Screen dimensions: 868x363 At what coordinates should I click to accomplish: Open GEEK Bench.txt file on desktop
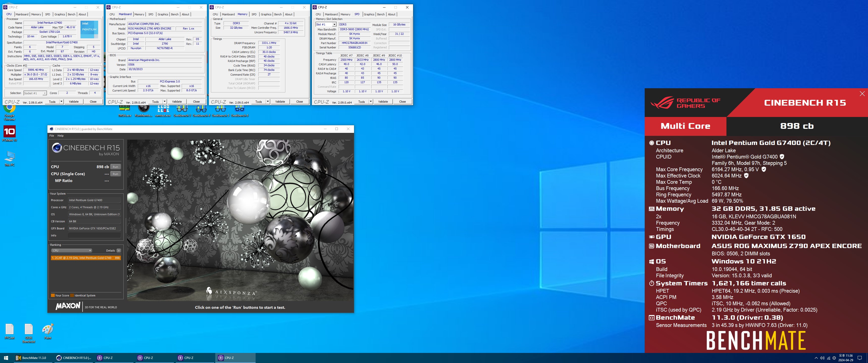point(29,333)
